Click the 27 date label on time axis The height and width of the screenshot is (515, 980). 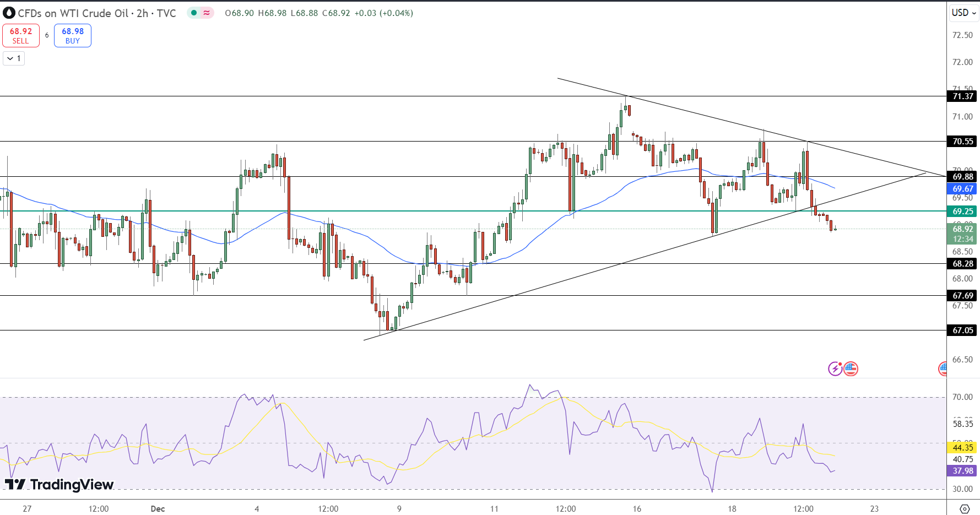(x=27, y=508)
